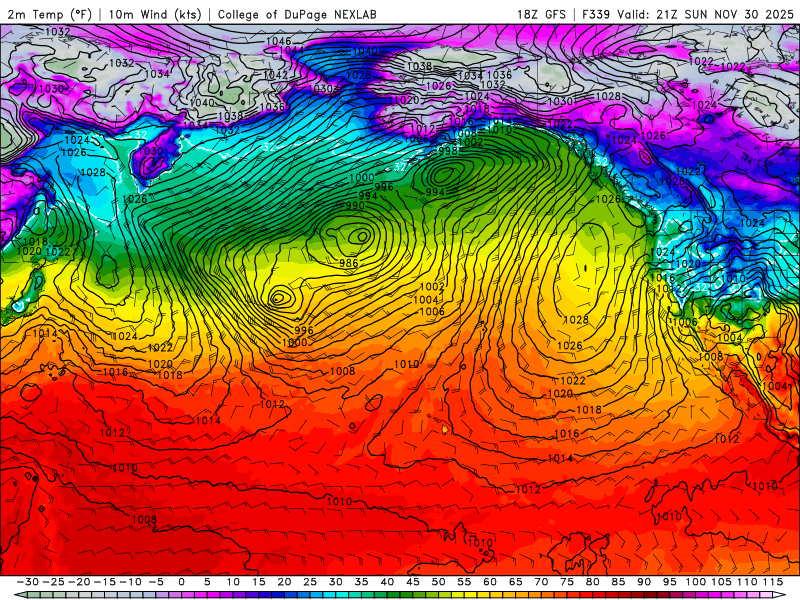Click the 95 value on temperature scale
This screenshot has width=800, height=600.
point(669,582)
